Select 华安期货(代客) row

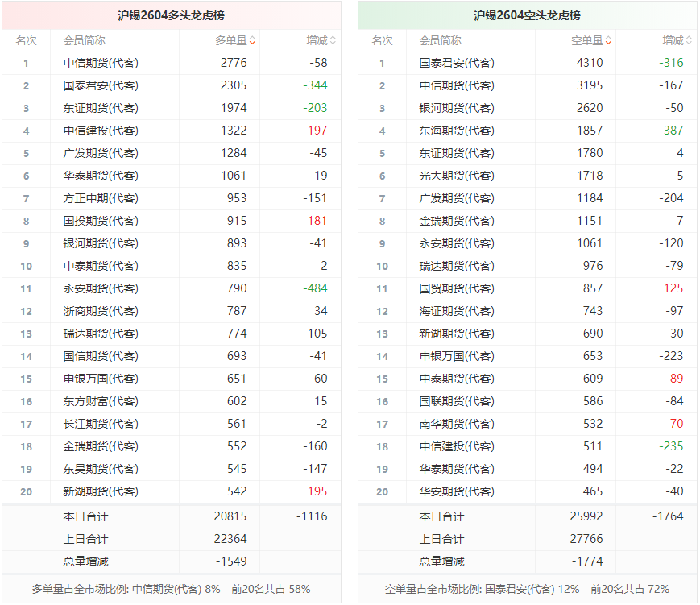click(528, 491)
